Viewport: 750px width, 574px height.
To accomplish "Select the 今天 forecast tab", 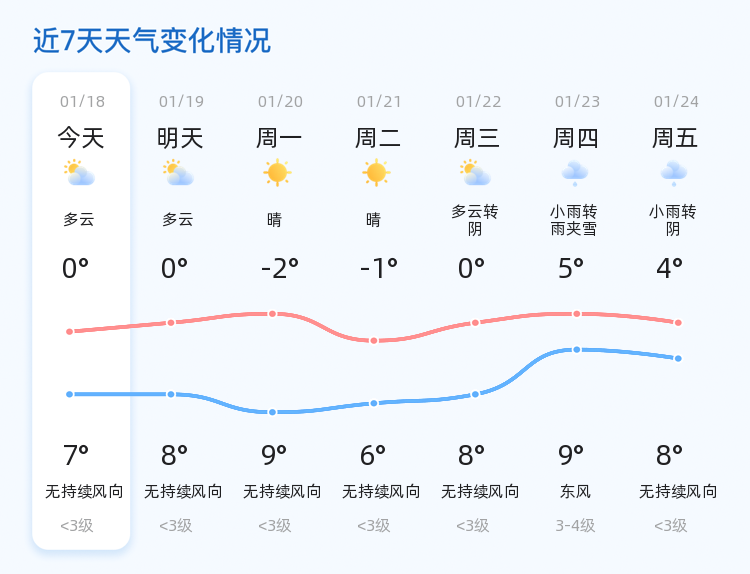I will (81, 137).
